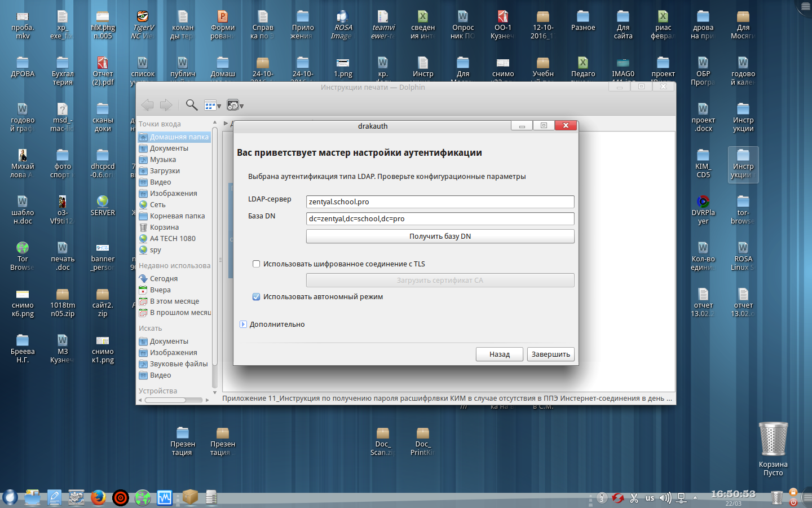Image resolution: width=812 pixels, height=508 pixels.
Task: Select the Отчет (2).pdf desktop icon
Action: (103, 71)
